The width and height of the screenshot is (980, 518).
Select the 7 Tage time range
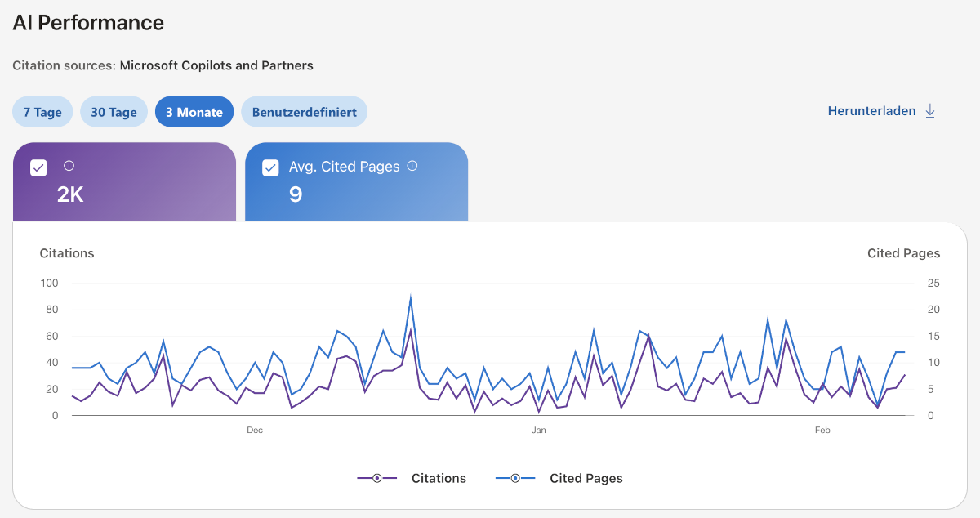pyautogui.click(x=42, y=111)
